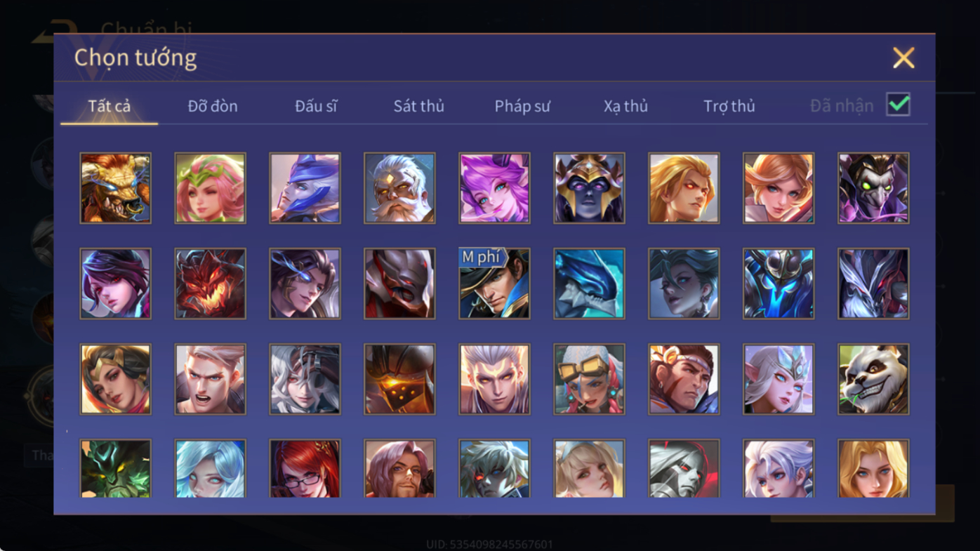980x551 pixels.
Task: Select the orange beast hero portrait
Action: pos(115,188)
